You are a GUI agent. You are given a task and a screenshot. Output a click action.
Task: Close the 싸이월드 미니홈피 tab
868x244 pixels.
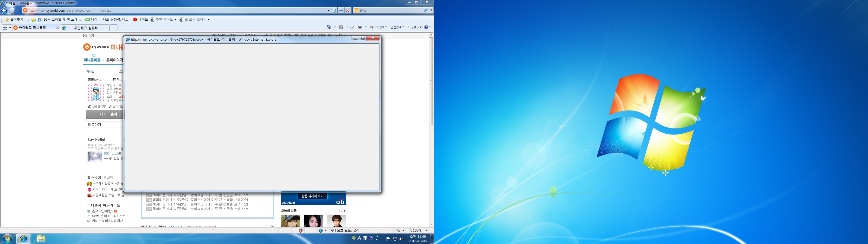pos(58,28)
